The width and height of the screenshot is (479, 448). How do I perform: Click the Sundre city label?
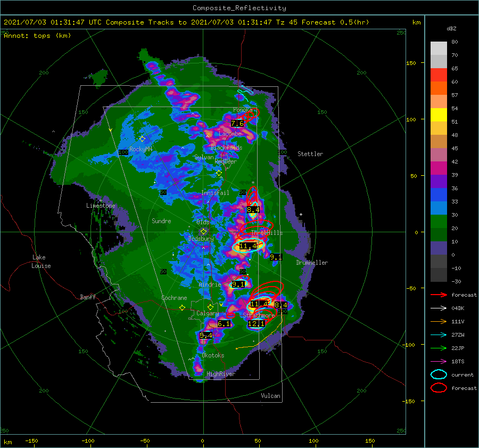pyautogui.click(x=161, y=221)
